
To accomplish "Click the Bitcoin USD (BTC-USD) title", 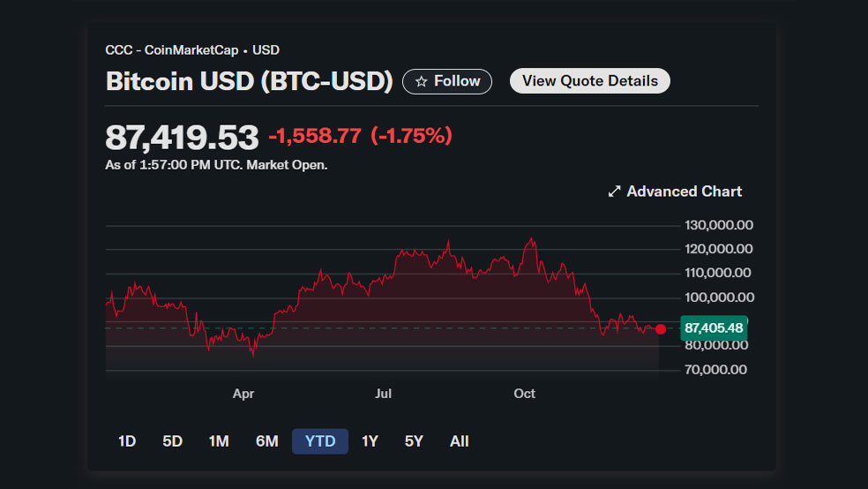I will (249, 81).
